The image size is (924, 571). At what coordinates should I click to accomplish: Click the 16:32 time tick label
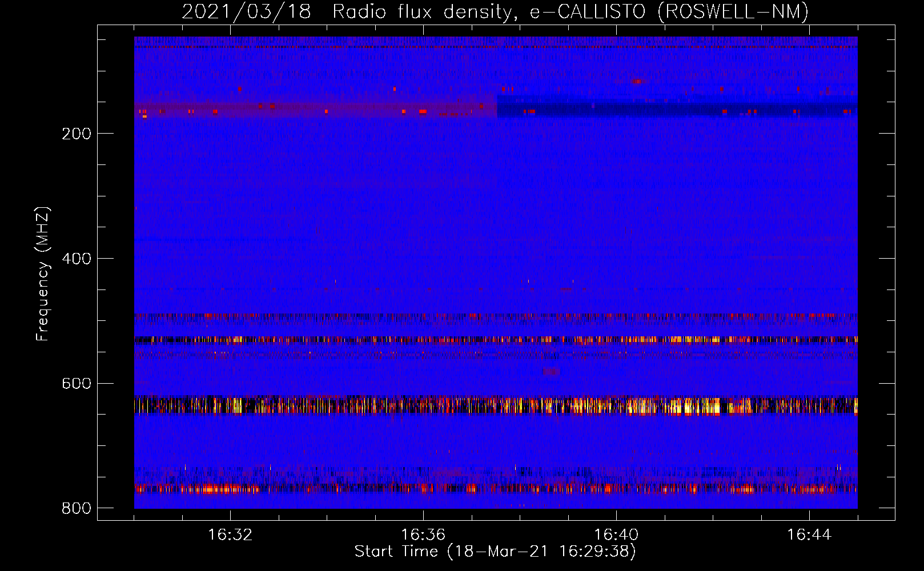[x=230, y=535]
